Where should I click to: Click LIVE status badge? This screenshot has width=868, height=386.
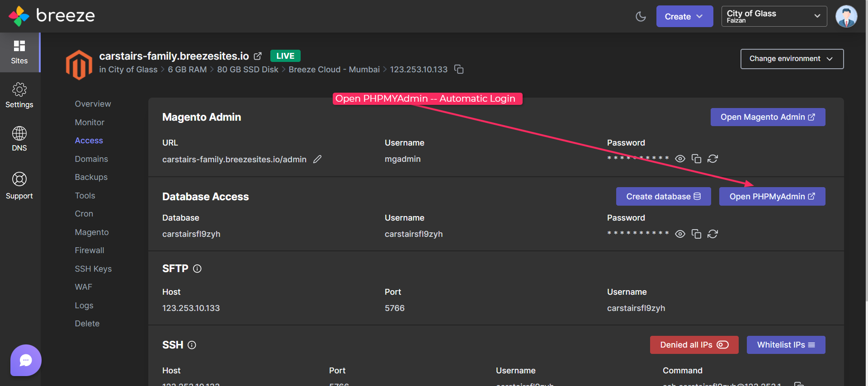285,56
